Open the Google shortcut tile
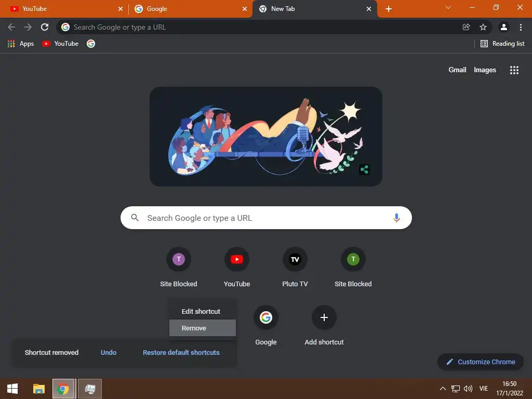The image size is (532, 399). 266,326
